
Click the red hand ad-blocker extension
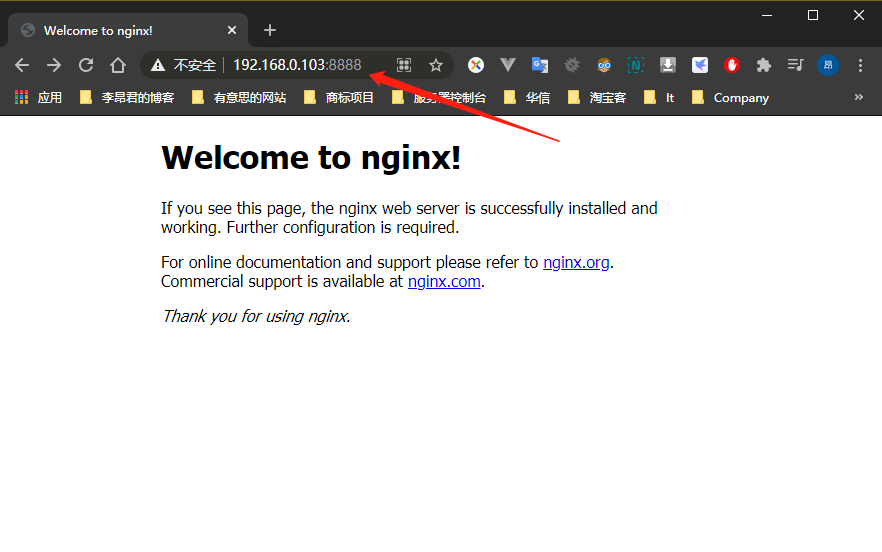732,65
